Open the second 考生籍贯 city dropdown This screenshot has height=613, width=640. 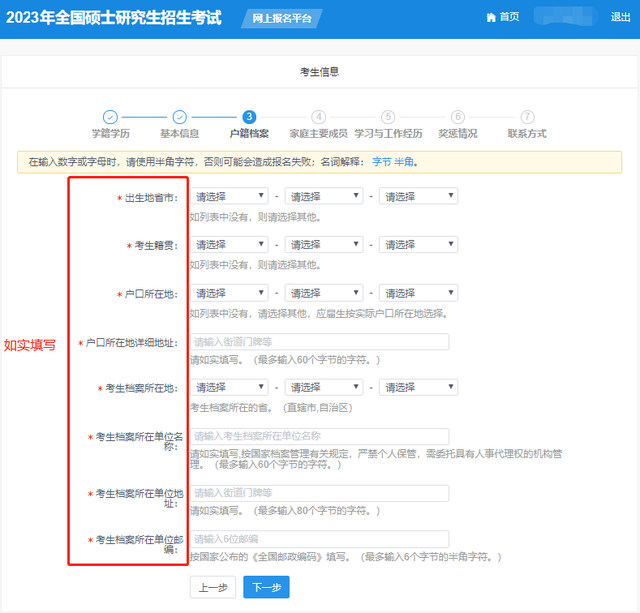324,244
